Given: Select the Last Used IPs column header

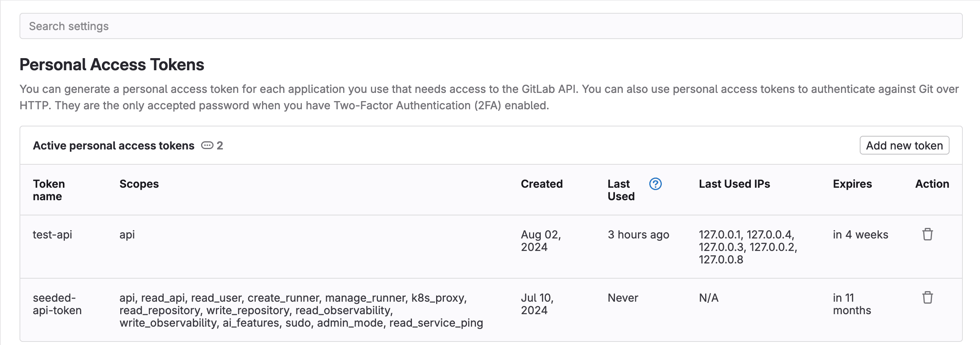Looking at the screenshot, I should point(734,184).
